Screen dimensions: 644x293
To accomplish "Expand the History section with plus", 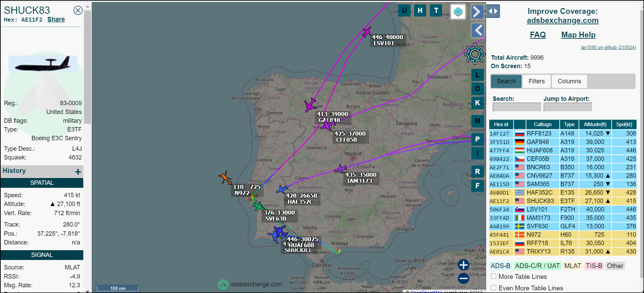I will (78, 172).
